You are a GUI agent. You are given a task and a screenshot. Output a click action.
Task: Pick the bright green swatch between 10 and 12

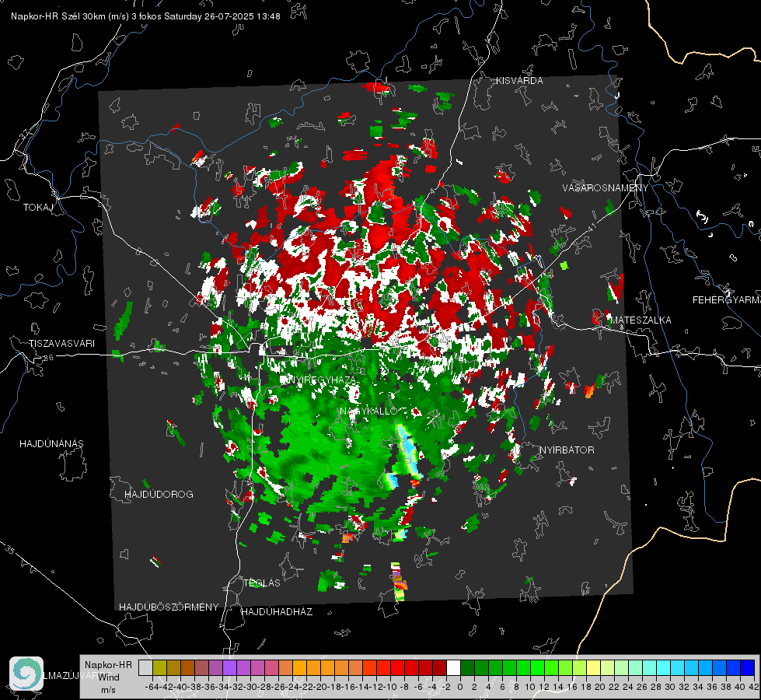point(537,667)
